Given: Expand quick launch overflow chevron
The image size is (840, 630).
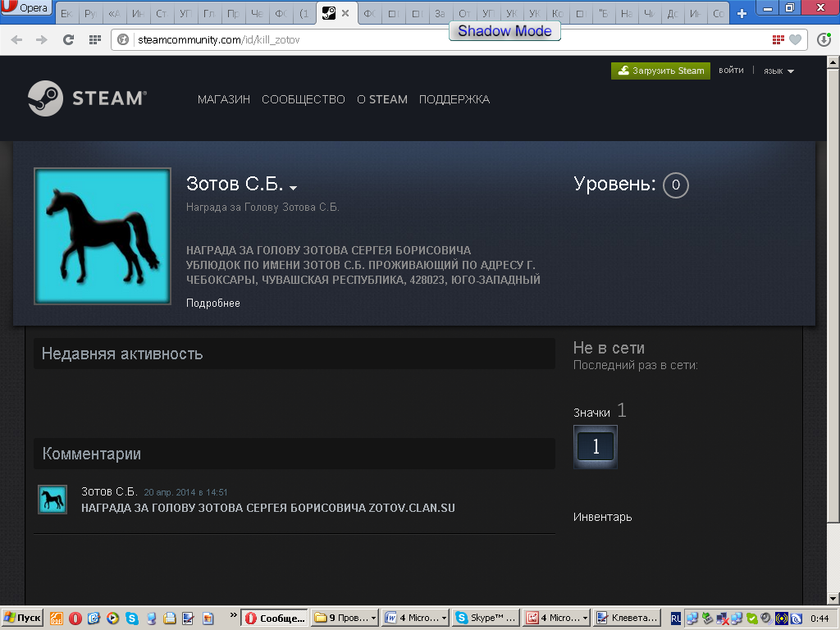Looking at the screenshot, I should click(x=233, y=615).
